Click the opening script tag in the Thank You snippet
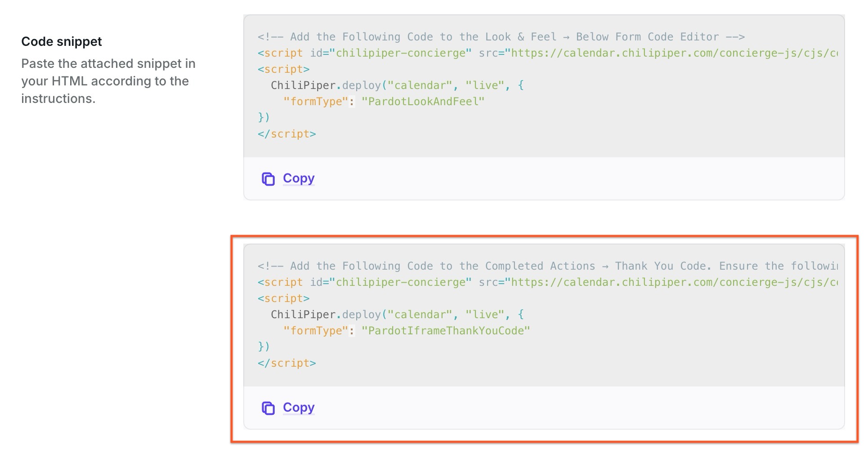The height and width of the screenshot is (462, 868). (283, 298)
